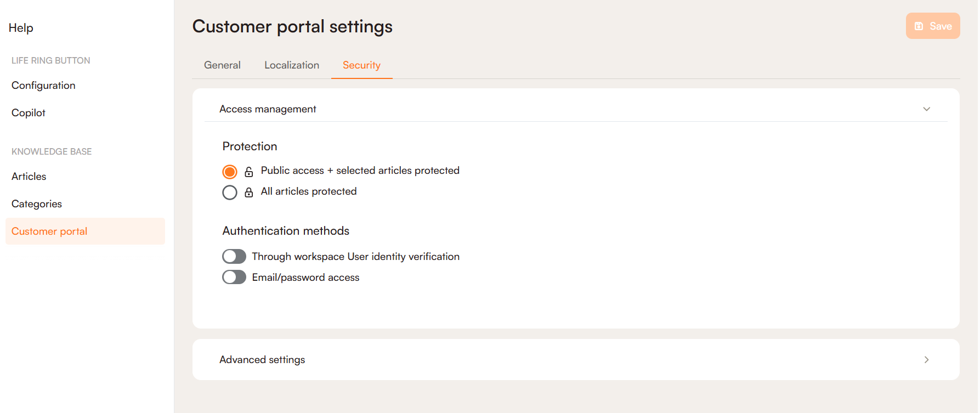Screen dimensions: 980x413
Task: Select Customer portal sidebar item
Action: click(x=49, y=231)
